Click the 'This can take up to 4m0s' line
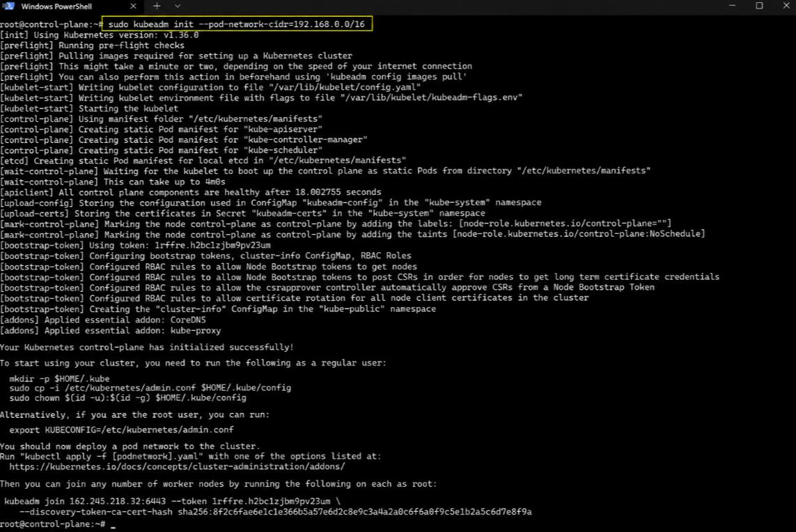The height and width of the screenshot is (532, 796). [113, 182]
